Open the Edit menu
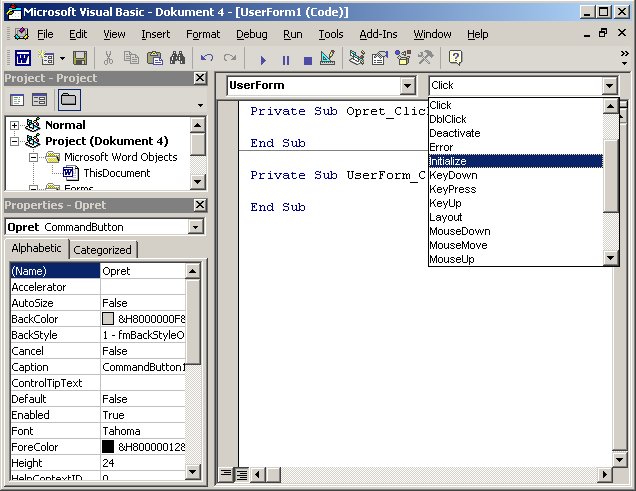Image resolution: width=636 pixels, height=491 pixels. [78, 34]
